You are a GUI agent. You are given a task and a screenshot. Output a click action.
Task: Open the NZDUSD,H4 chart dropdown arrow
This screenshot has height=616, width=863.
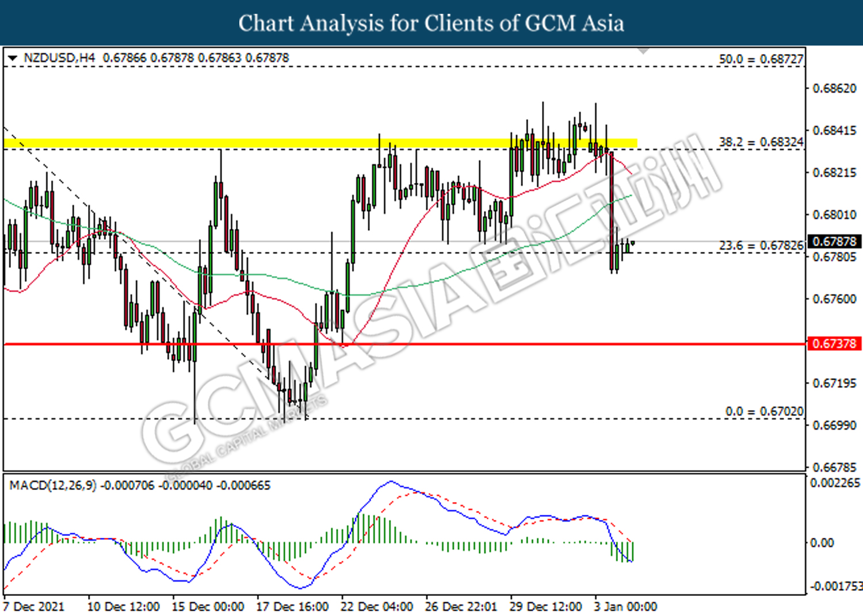12,58
